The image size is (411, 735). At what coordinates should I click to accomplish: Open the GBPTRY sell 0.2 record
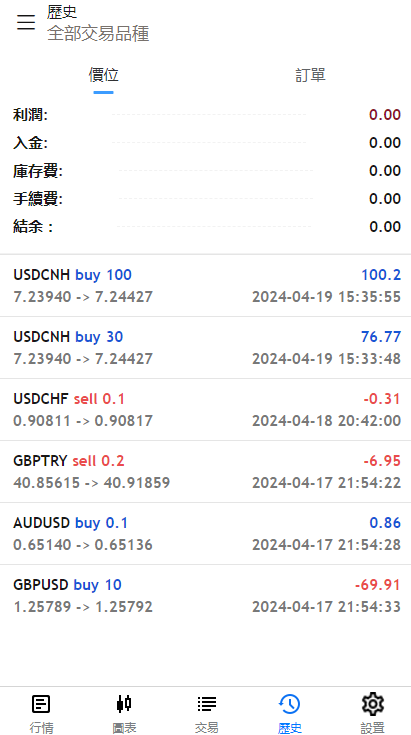point(205,472)
